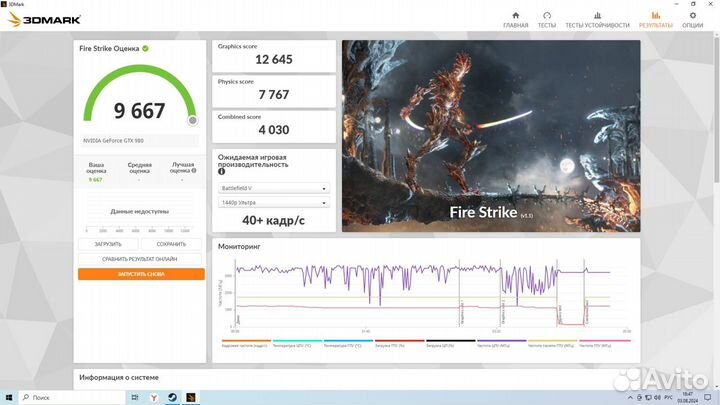Click the Fire Strike preview image
Image resolution: width=720 pixels, height=405 pixels.
tap(490, 135)
